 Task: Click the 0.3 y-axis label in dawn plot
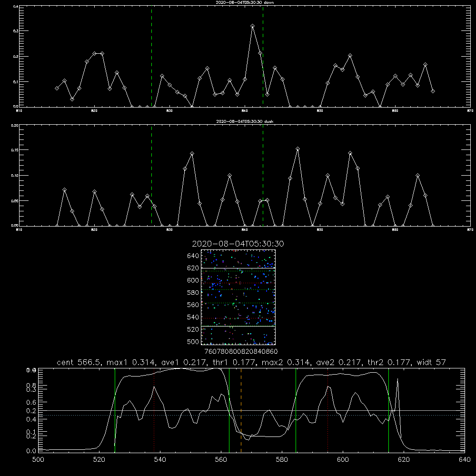pos(16,31)
